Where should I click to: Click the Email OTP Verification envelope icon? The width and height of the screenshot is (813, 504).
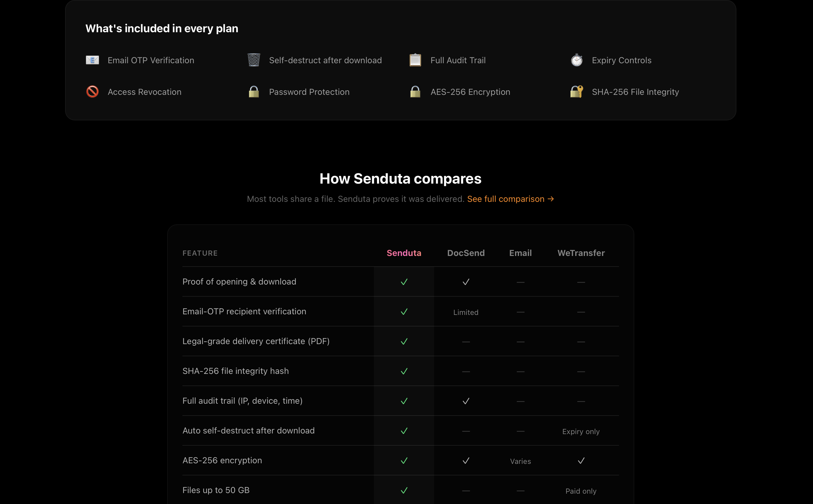[x=92, y=60]
